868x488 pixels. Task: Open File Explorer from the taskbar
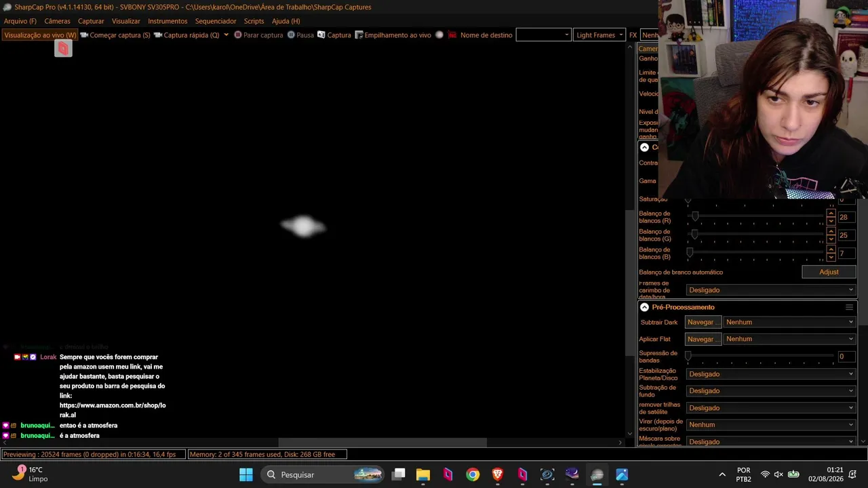click(423, 474)
